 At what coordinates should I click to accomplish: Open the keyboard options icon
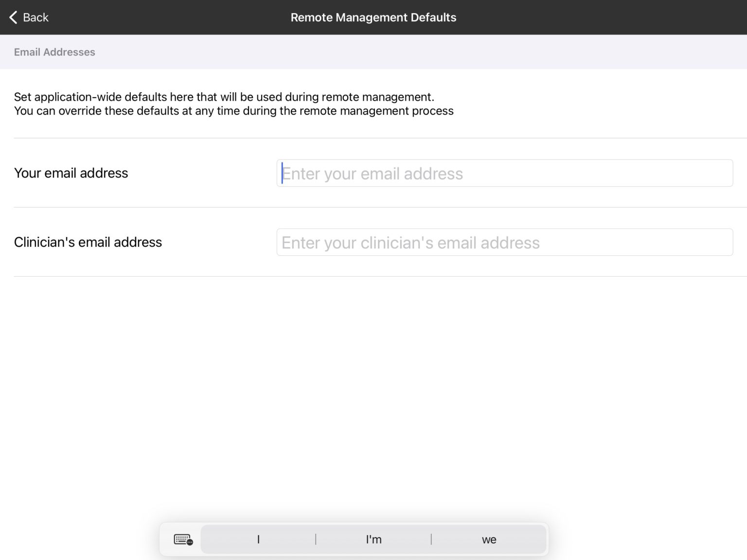click(x=183, y=540)
